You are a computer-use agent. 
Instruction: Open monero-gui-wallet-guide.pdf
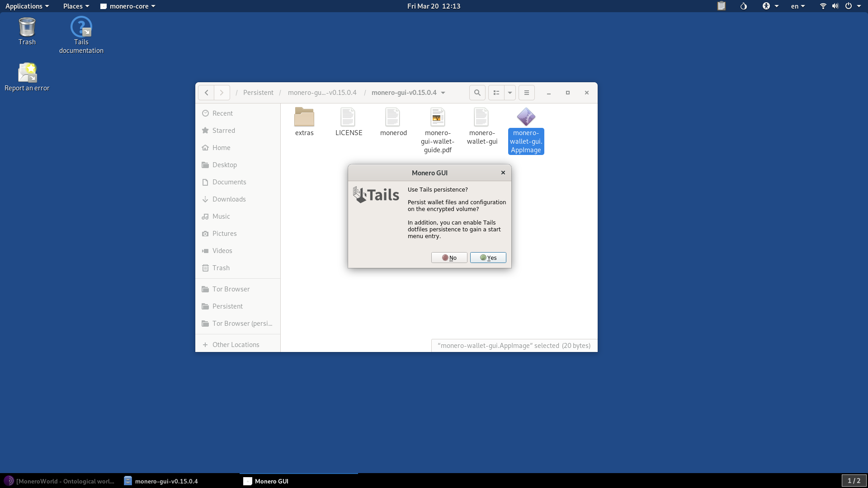click(437, 117)
